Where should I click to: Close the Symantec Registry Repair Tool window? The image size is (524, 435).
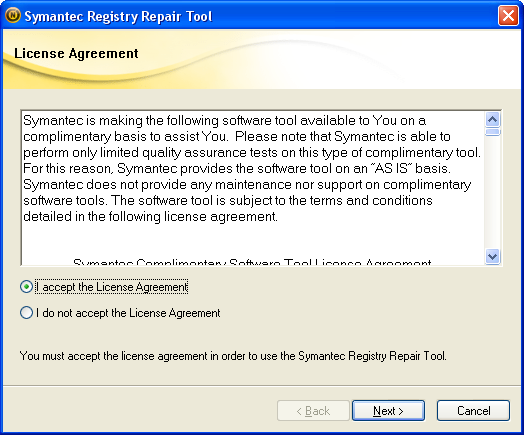point(508,15)
